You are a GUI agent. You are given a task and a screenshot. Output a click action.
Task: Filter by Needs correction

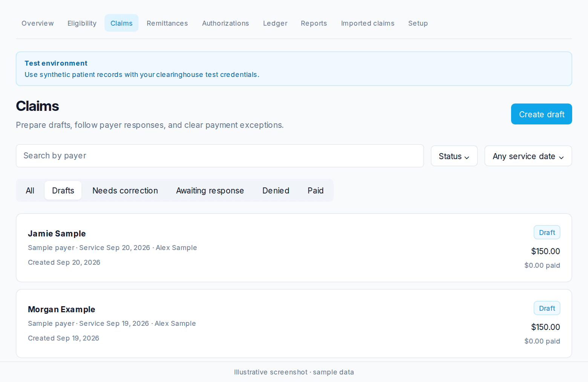pyautogui.click(x=125, y=190)
